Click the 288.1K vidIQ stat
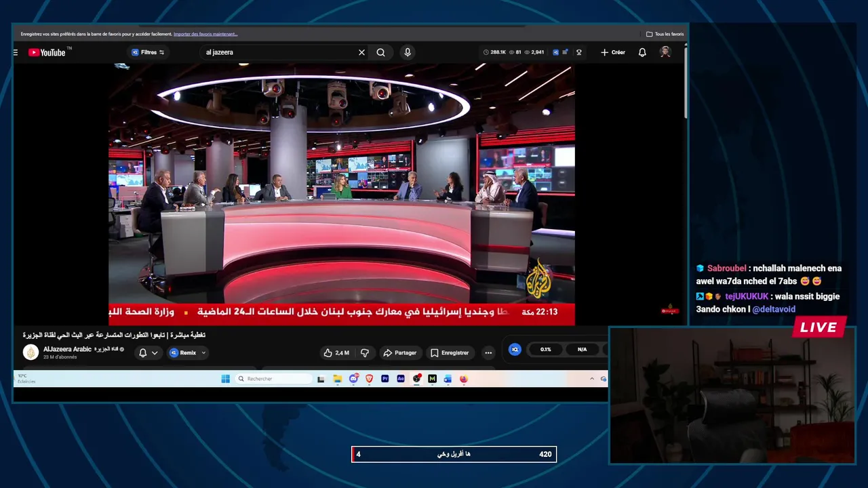This screenshot has height=488, width=868. pos(495,52)
